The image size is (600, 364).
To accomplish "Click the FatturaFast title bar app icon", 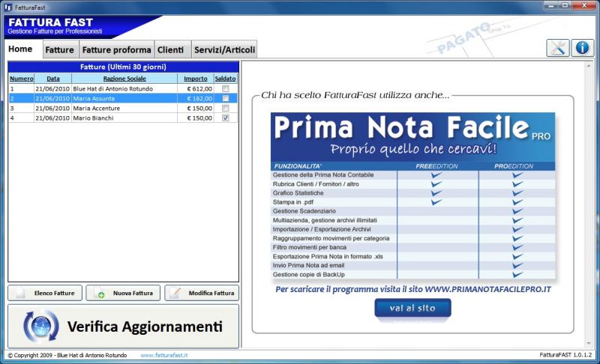I will (7, 7).
